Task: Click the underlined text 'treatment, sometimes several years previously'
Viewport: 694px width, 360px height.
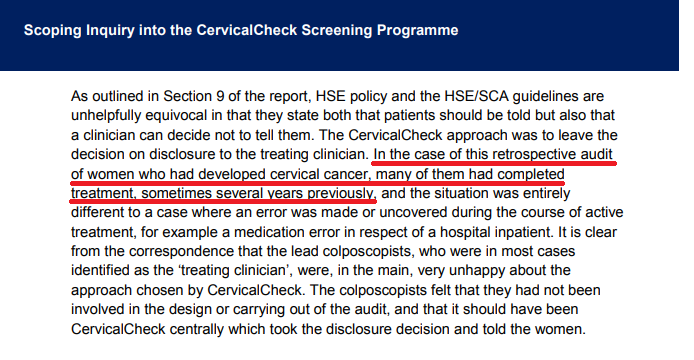Action: click(x=224, y=194)
